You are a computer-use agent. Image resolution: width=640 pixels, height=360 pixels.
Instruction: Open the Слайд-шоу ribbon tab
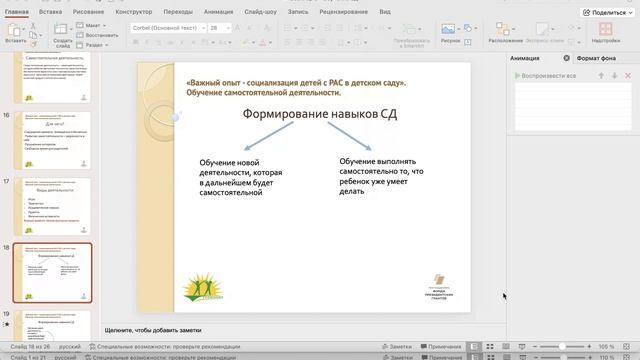pos(260,12)
